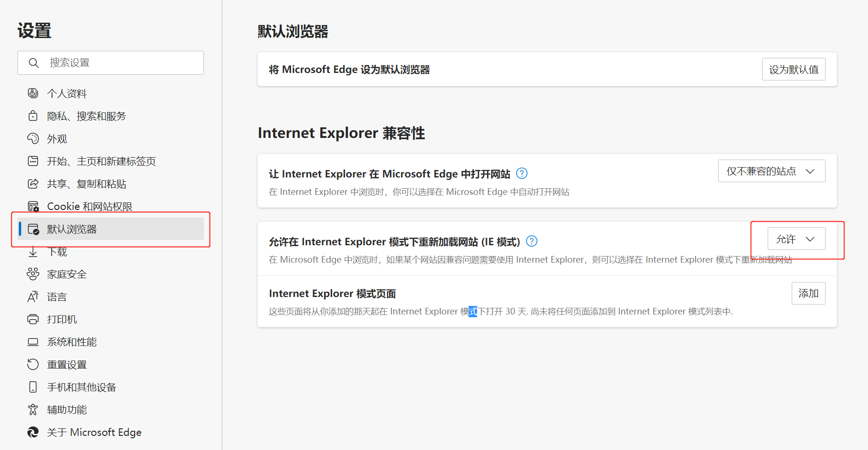The width and height of the screenshot is (868, 450).
Task: Open the 仅不兼容的站点 dropdown
Action: click(771, 171)
